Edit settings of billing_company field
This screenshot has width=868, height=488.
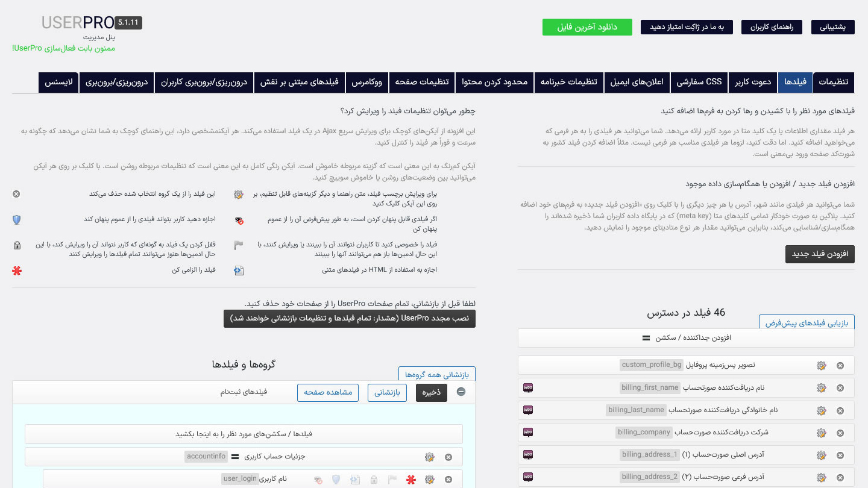click(821, 433)
